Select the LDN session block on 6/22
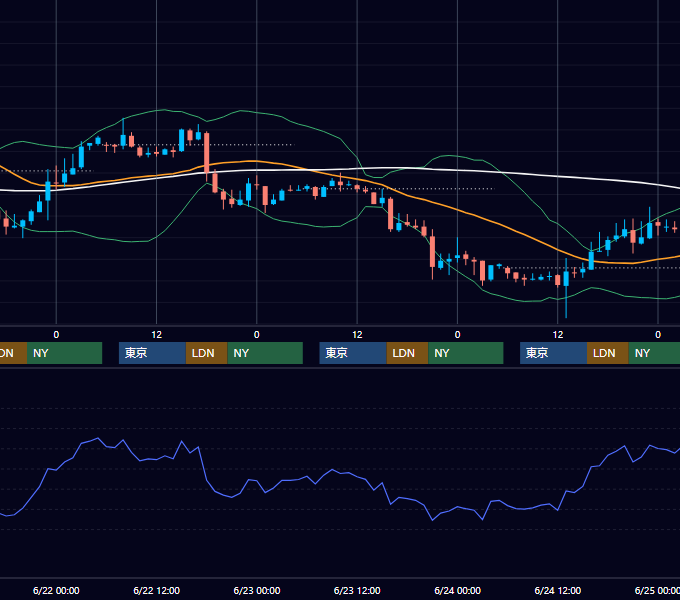Screen dimensions: 680x600 (x=206, y=353)
